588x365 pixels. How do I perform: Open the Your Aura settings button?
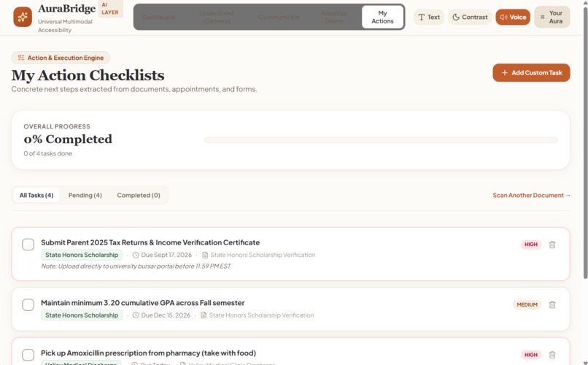coord(552,18)
